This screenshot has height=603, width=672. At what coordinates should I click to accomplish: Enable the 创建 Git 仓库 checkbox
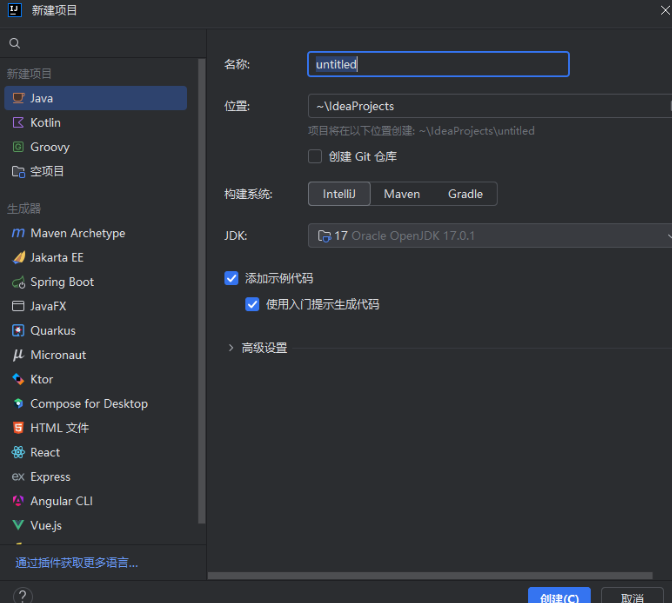[315, 156]
